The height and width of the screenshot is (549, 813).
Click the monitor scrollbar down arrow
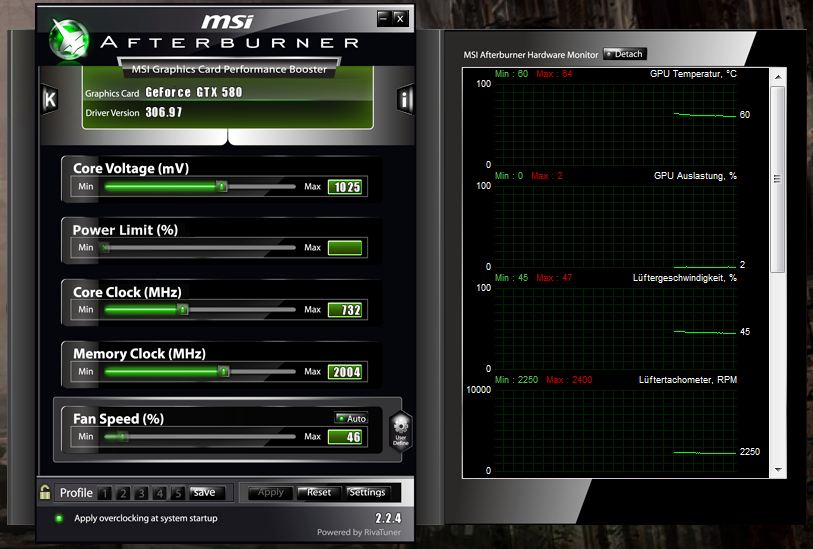(x=778, y=470)
